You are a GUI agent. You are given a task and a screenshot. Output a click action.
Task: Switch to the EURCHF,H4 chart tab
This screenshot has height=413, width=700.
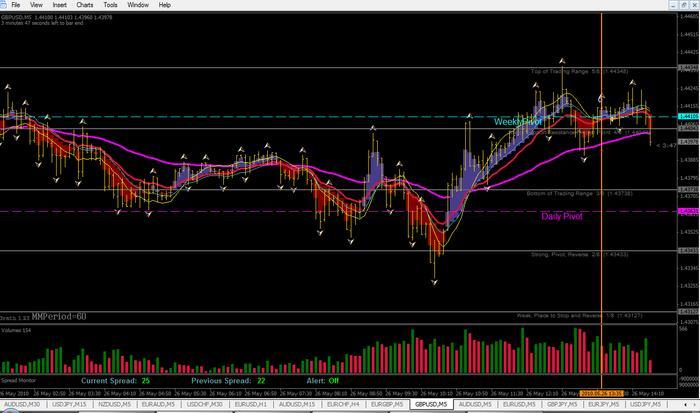point(343,404)
